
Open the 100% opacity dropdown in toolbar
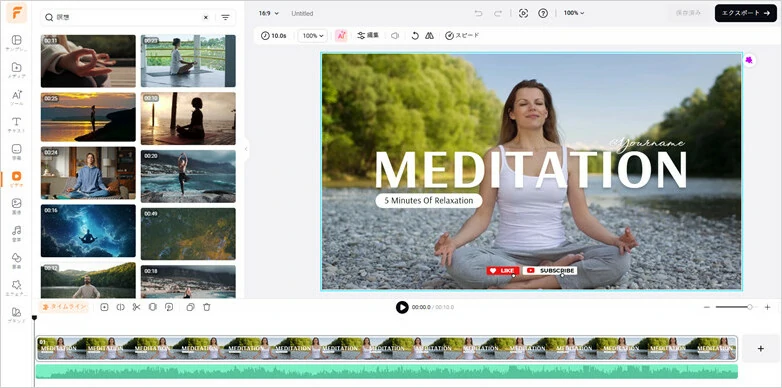point(313,36)
